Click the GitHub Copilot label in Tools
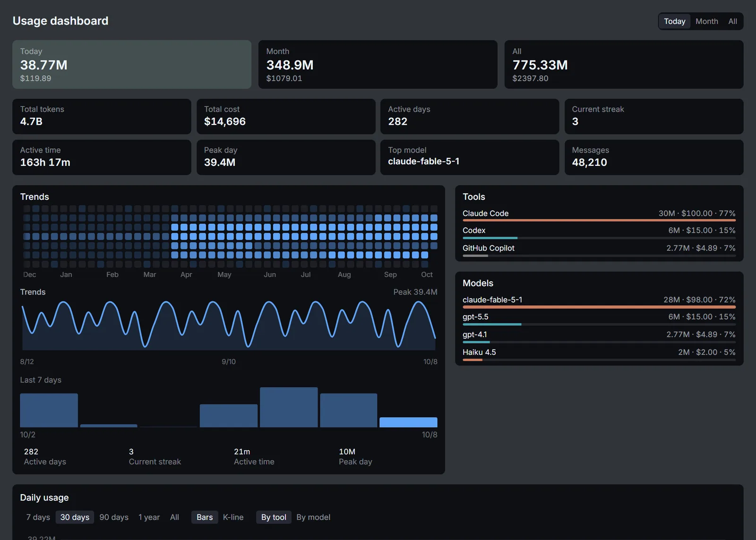Viewport: 756px width, 540px height. (488, 248)
